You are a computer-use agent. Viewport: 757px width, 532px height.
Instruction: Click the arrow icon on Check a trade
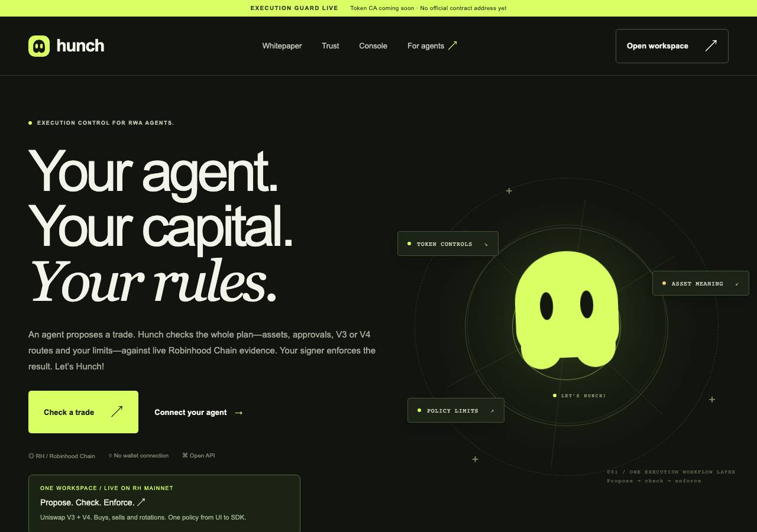(x=117, y=411)
